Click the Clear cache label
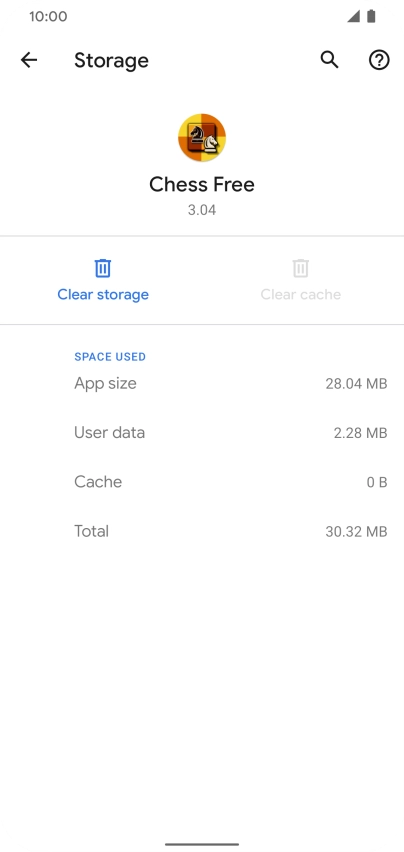This screenshot has width=404, height=852. pos(300,295)
